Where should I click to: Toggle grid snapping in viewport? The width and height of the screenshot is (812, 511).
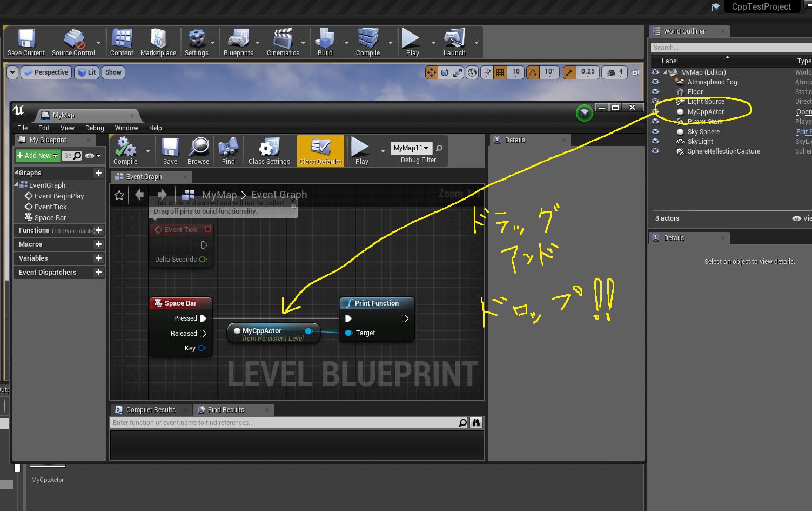click(500, 72)
